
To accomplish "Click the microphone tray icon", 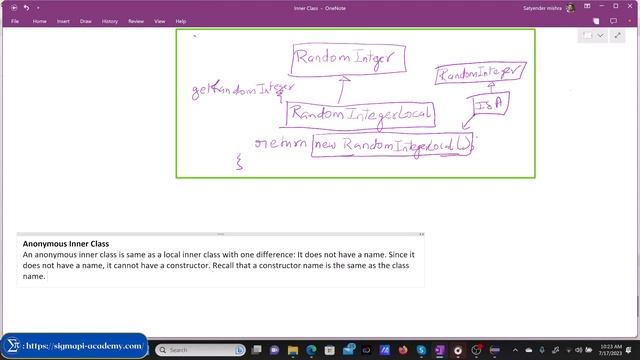I will pyautogui.click(x=542, y=350).
